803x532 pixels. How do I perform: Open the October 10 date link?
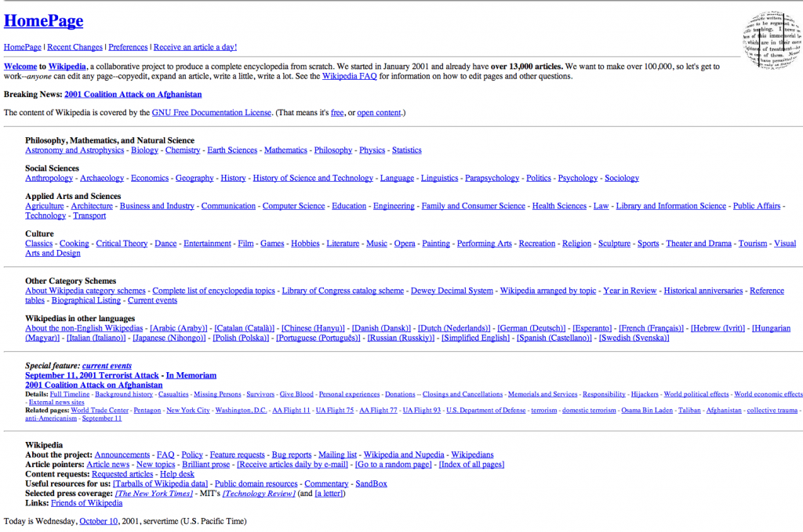[x=98, y=521]
